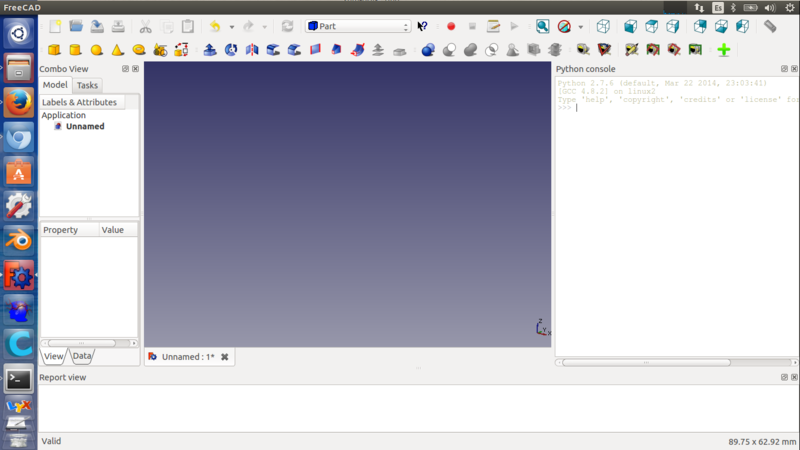Open the draw style dropdown arrow
The width and height of the screenshot is (800, 450).
pos(580,27)
